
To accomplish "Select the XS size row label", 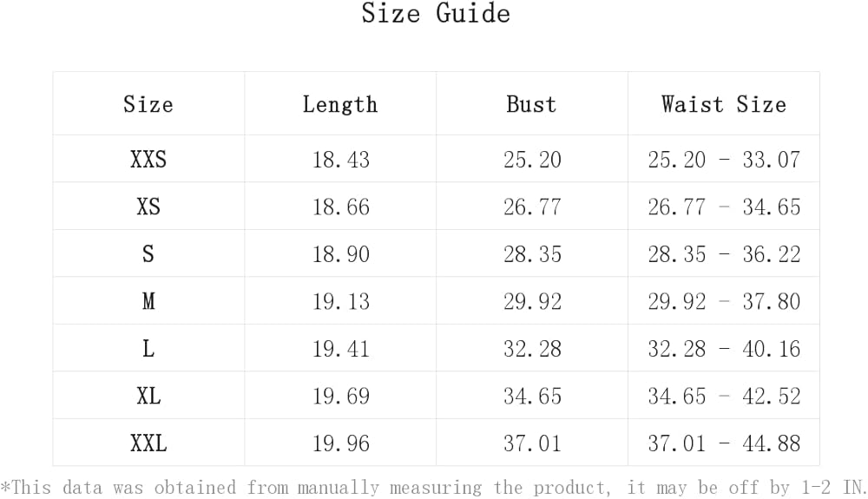I will [x=148, y=207].
